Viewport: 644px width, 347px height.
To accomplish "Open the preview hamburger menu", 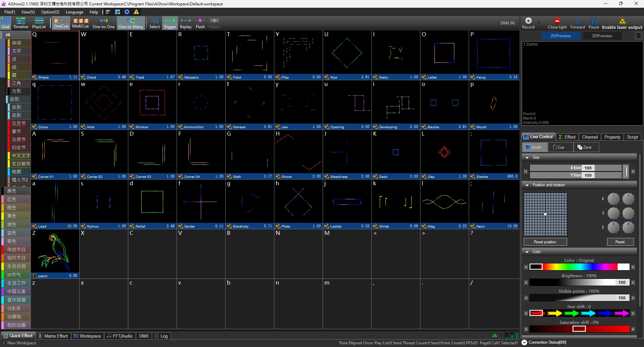I will coord(639,36).
